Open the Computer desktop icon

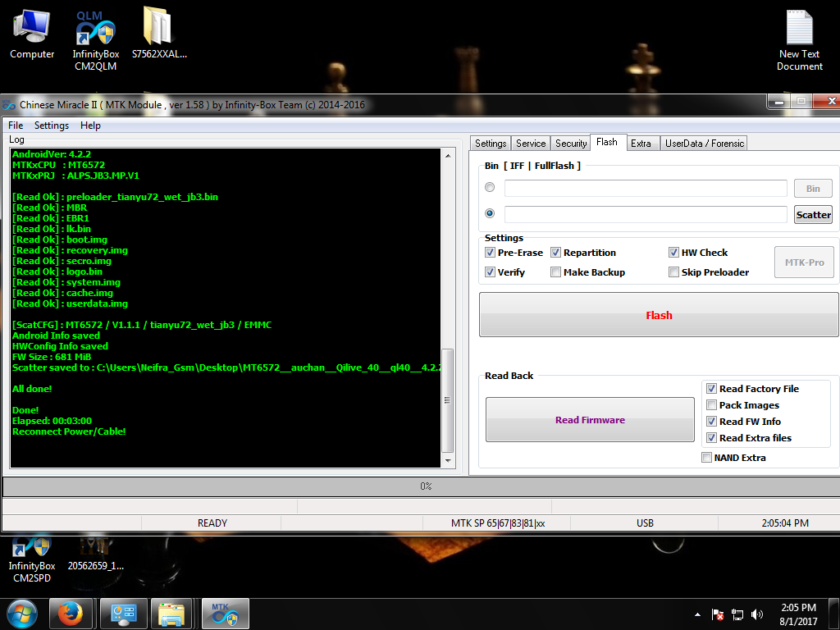[32, 33]
